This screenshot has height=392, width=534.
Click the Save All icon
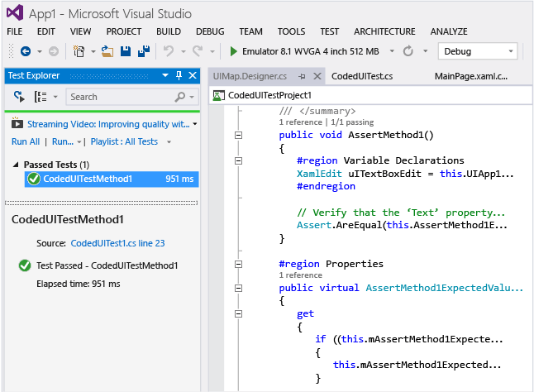(x=144, y=51)
